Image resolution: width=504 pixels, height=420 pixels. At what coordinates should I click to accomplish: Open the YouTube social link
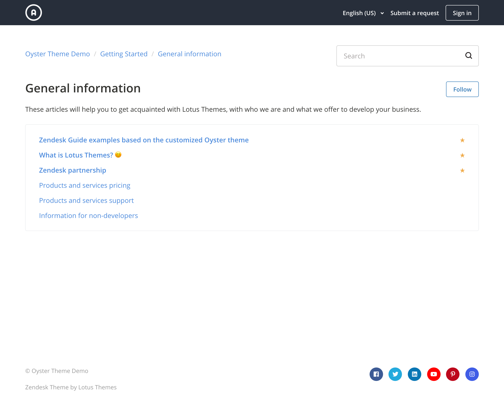pyautogui.click(x=434, y=374)
